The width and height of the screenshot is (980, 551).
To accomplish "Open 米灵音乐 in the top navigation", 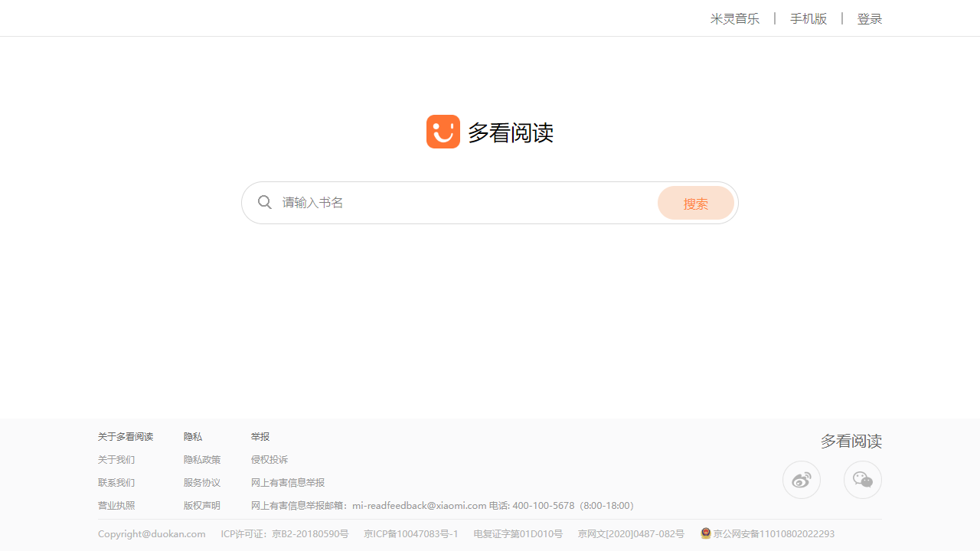I will [x=735, y=18].
